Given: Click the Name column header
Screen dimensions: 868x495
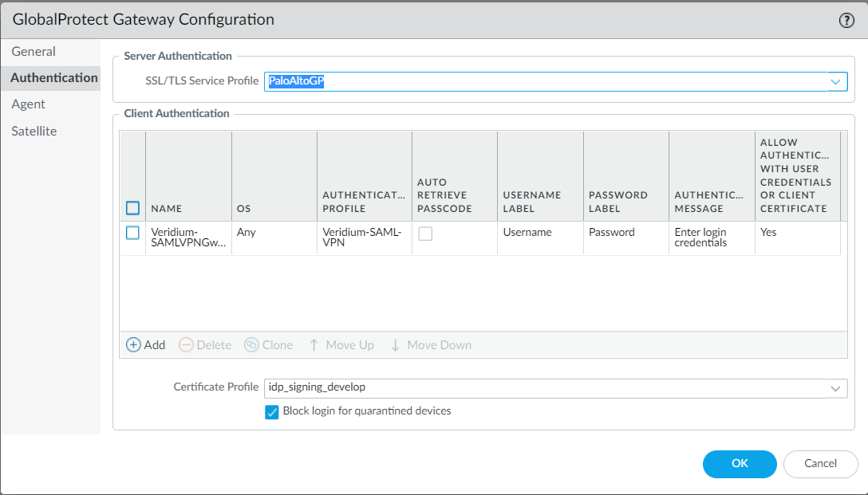Looking at the screenshot, I should coord(167,208).
